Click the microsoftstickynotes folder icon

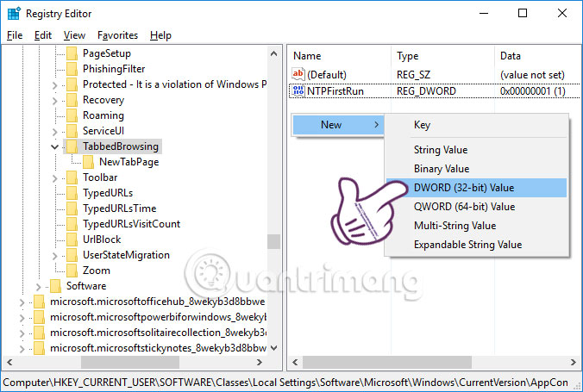pyautogui.click(x=39, y=348)
